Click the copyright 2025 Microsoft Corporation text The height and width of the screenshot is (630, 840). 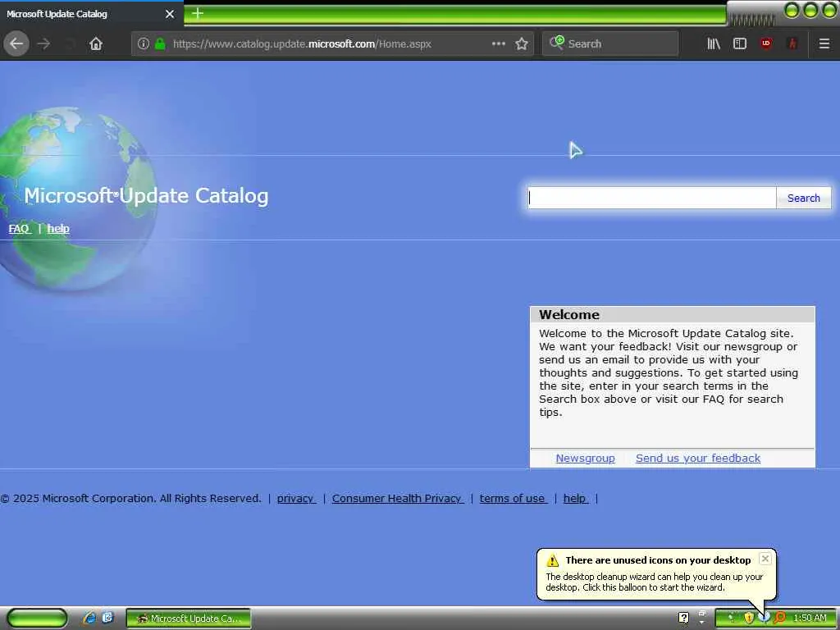coord(130,498)
